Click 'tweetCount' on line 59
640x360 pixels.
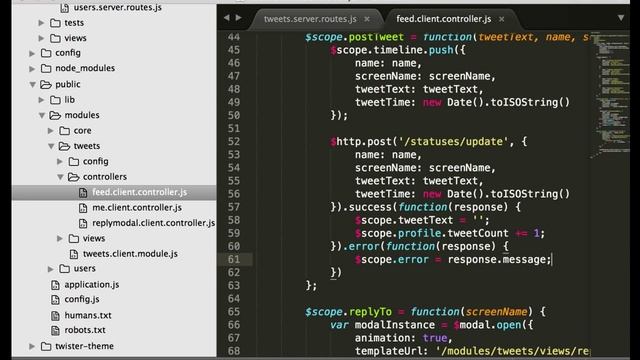(478, 233)
